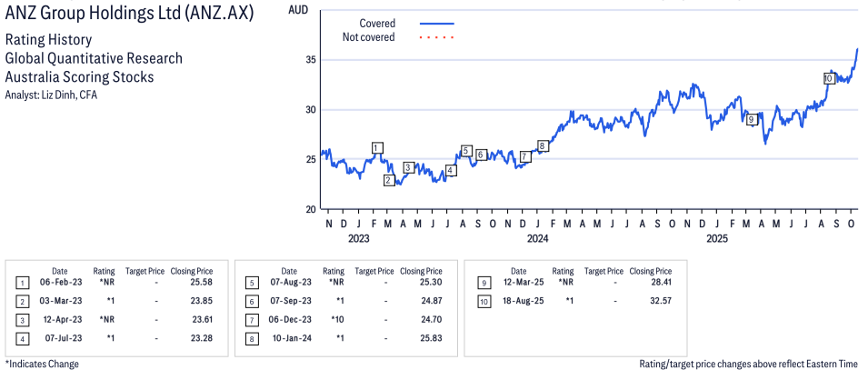The image size is (868, 370).
Task: Click the red dotted Not covered legend line
Action: coord(437,37)
